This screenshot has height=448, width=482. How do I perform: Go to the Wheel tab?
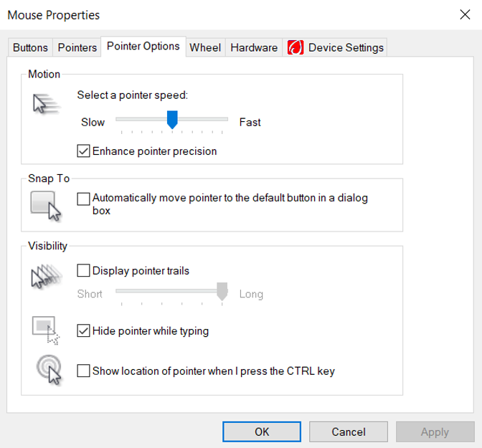pyautogui.click(x=205, y=47)
